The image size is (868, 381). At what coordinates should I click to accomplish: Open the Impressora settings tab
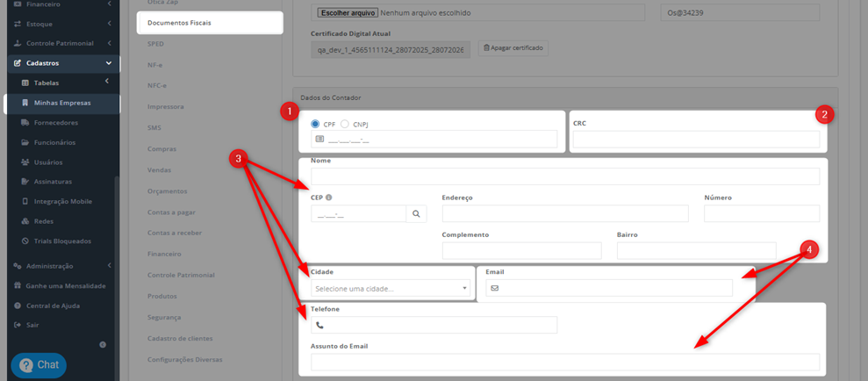(x=166, y=106)
